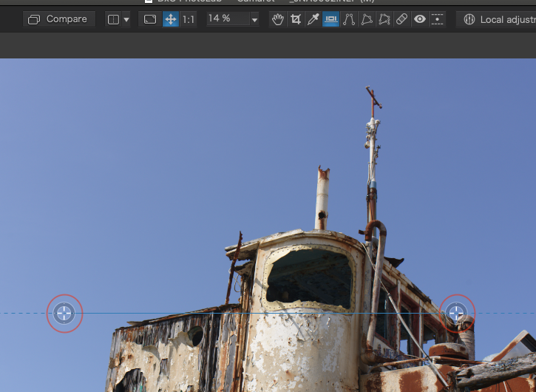Select the 8-point perspective tool
The width and height of the screenshot is (536, 392).
[x=384, y=19]
